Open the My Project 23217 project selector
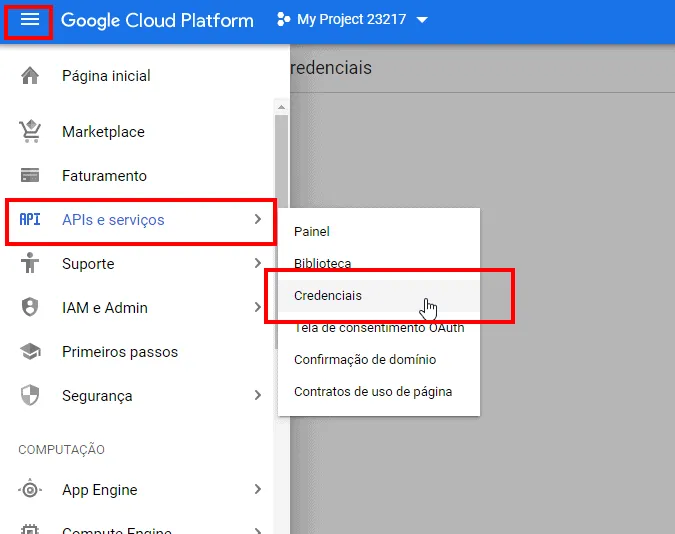Screen dimensions: 675x534 point(351,20)
